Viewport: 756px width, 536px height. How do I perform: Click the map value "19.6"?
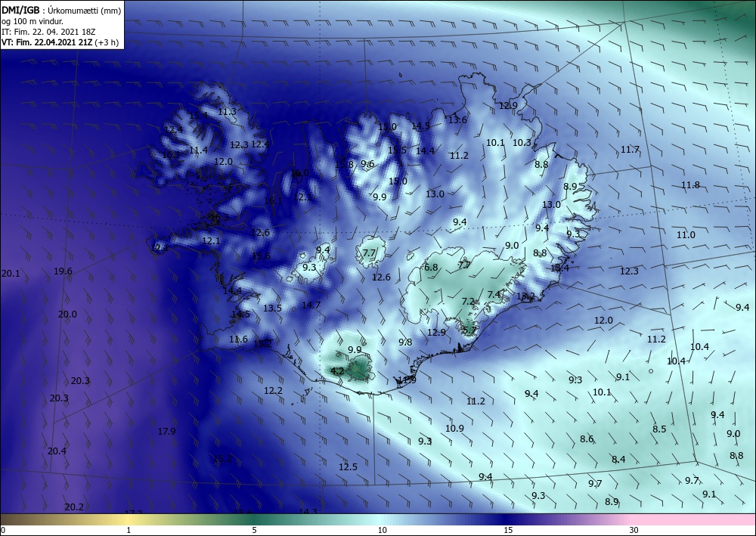pos(63,271)
